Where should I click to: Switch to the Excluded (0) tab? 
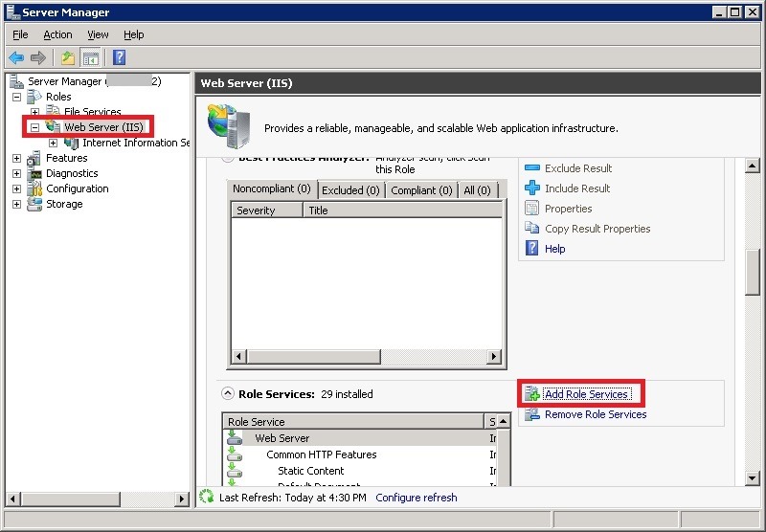coord(350,190)
